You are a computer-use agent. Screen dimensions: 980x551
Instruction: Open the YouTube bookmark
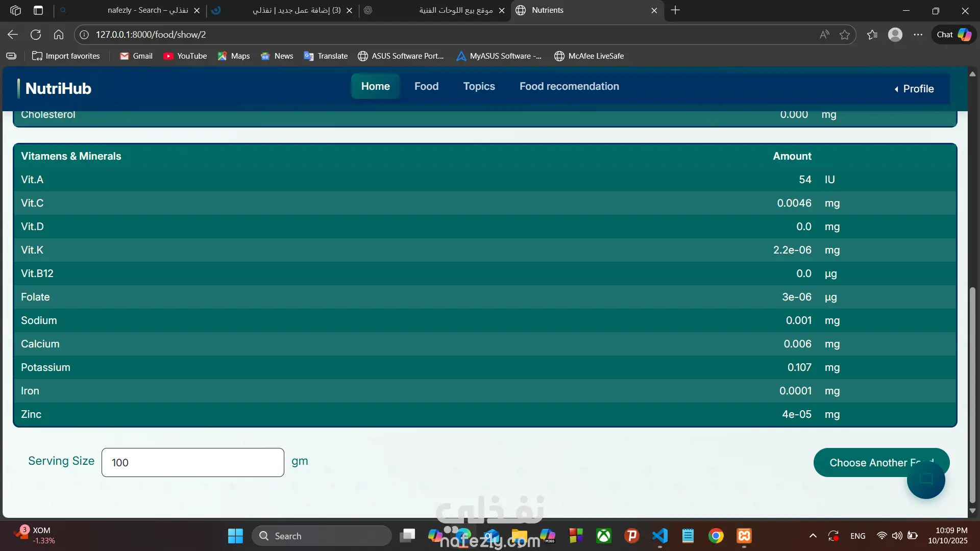click(x=185, y=56)
